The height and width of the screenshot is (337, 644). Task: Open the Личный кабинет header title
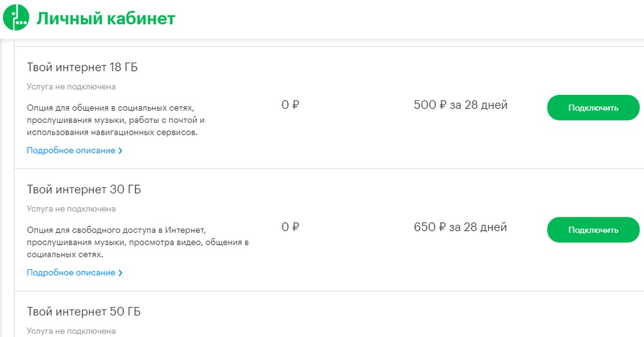click(x=106, y=19)
